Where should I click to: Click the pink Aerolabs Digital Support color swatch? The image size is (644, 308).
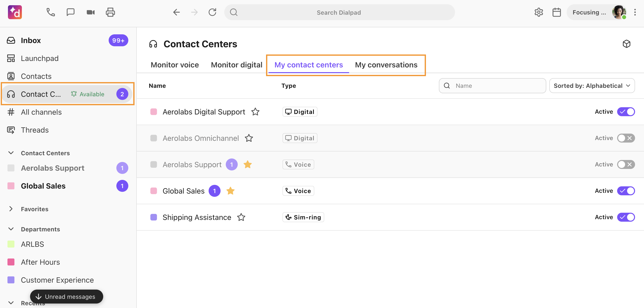(153, 112)
